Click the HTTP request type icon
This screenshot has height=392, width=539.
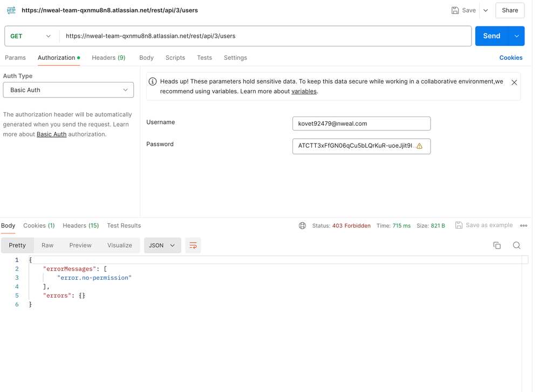(11, 10)
